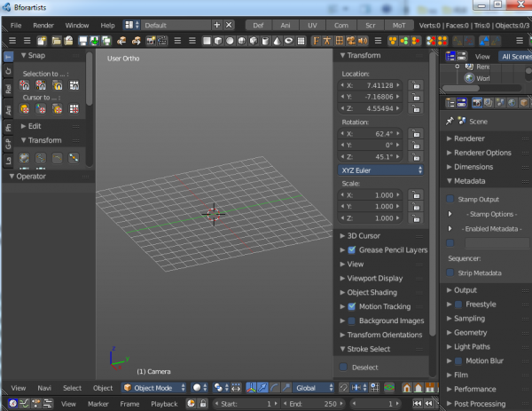This screenshot has height=411, width=532.
Task: Click first icon under Cursor to
Action: pyautogui.click(x=26, y=109)
